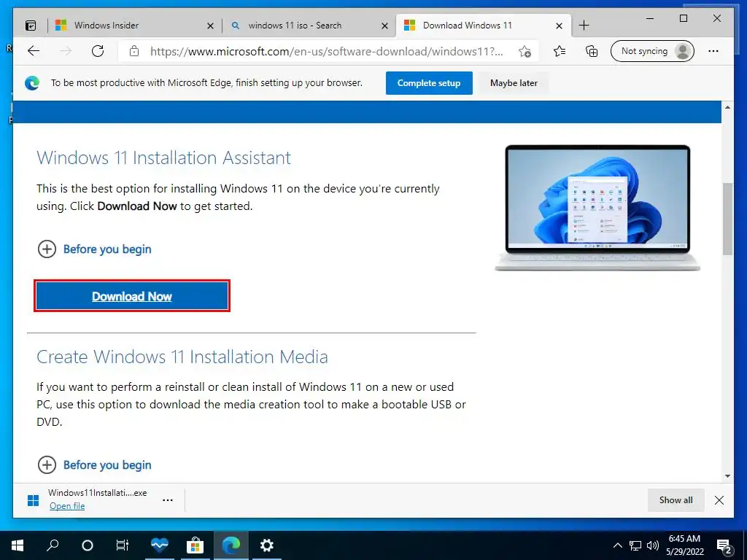Open a new browser tab
Viewport: 747px width, 560px height.
click(x=584, y=26)
